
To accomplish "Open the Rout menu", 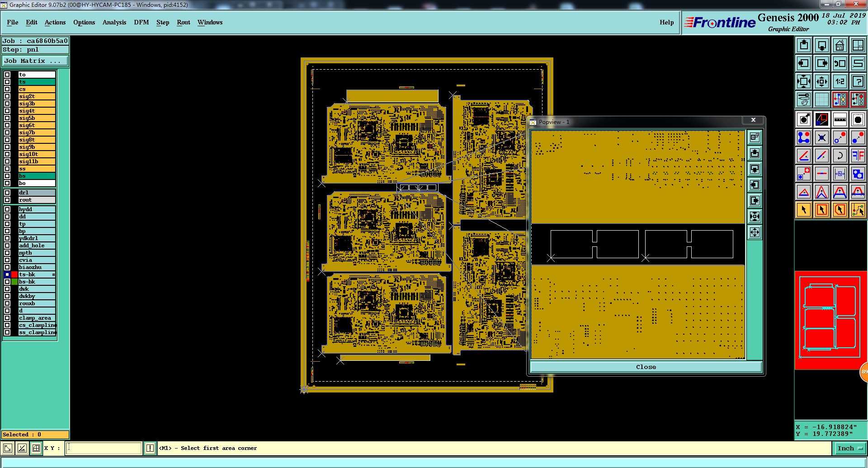I will (184, 22).
